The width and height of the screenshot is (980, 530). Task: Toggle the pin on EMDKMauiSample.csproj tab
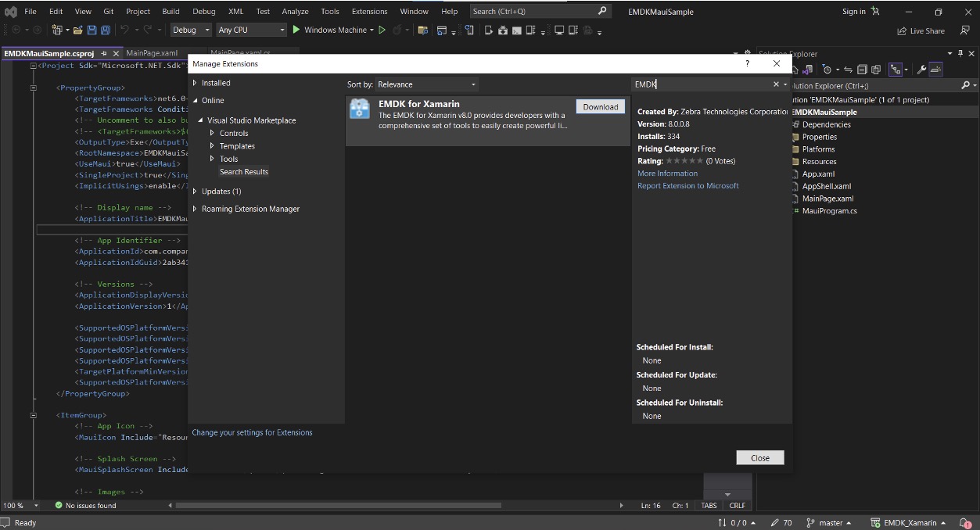click(x=103, y=53)
